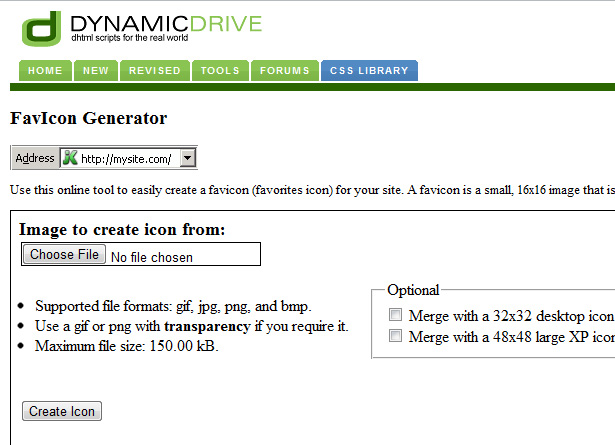Click the 'Image to create icon from:' heading
The image size is (615, 445).
122,230
